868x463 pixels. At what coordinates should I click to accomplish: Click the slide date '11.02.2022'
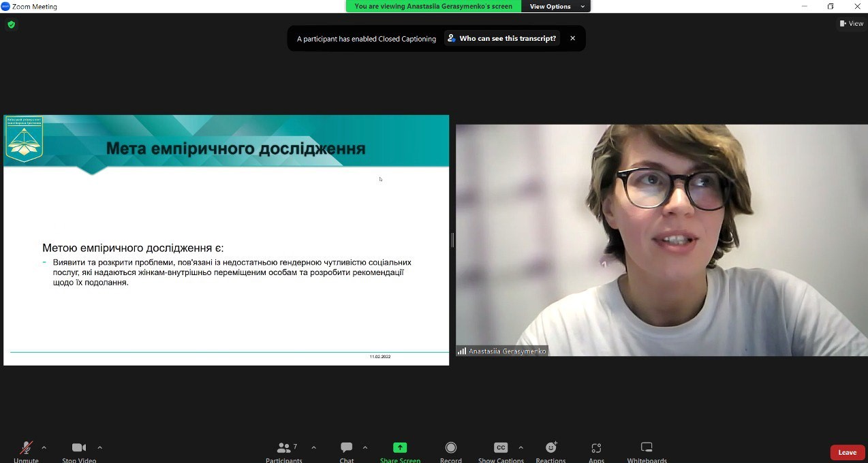[380, 357]
